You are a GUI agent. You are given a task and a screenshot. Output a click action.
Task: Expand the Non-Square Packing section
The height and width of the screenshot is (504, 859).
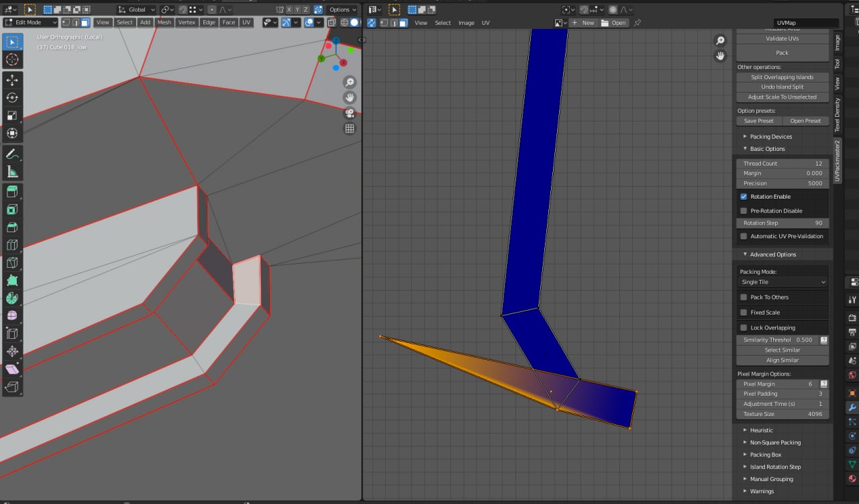coord(775,442)
